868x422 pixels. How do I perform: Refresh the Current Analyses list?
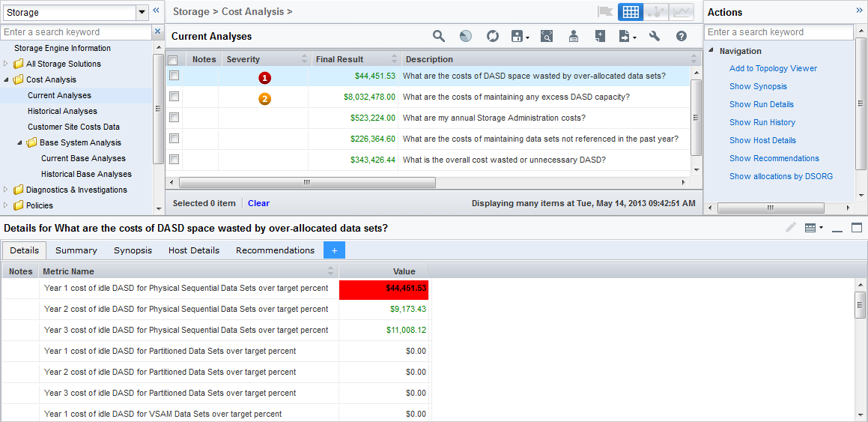492,37
